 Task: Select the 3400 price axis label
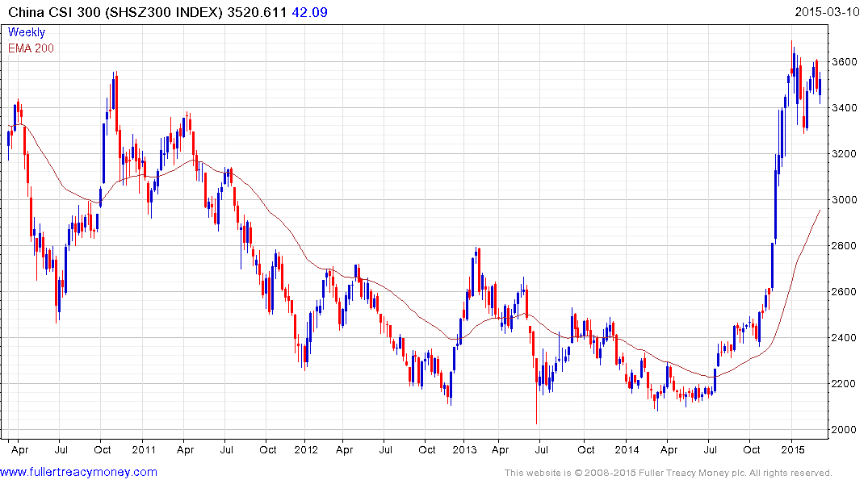[845, 108]
